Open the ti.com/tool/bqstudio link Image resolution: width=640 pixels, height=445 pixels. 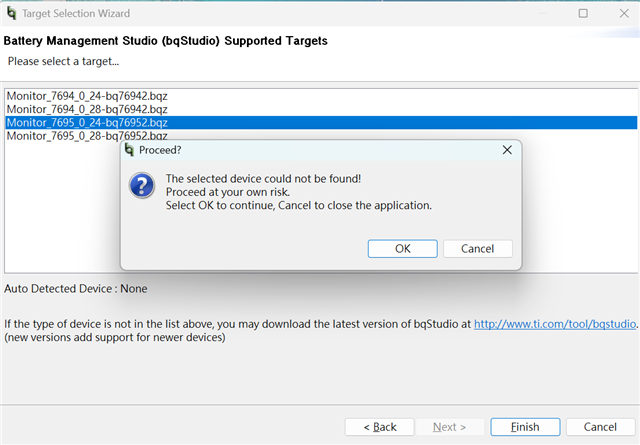[555, 324]
